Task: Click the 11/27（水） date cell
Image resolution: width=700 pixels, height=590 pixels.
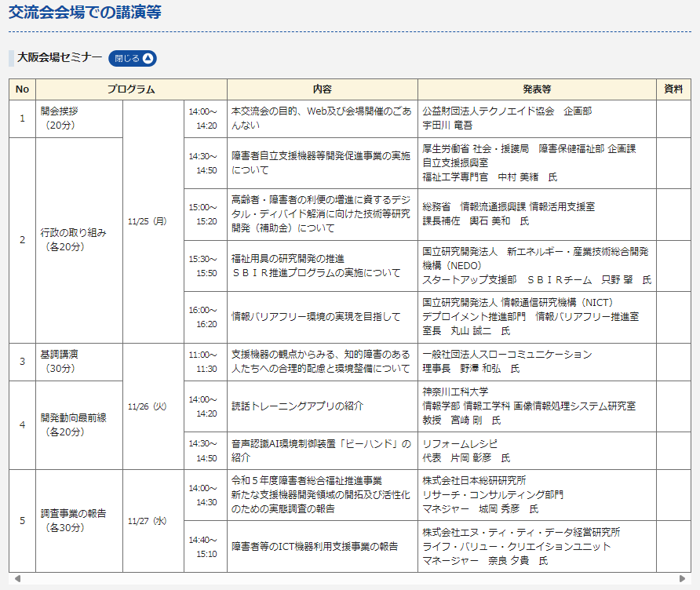Action: coord(148,520)
